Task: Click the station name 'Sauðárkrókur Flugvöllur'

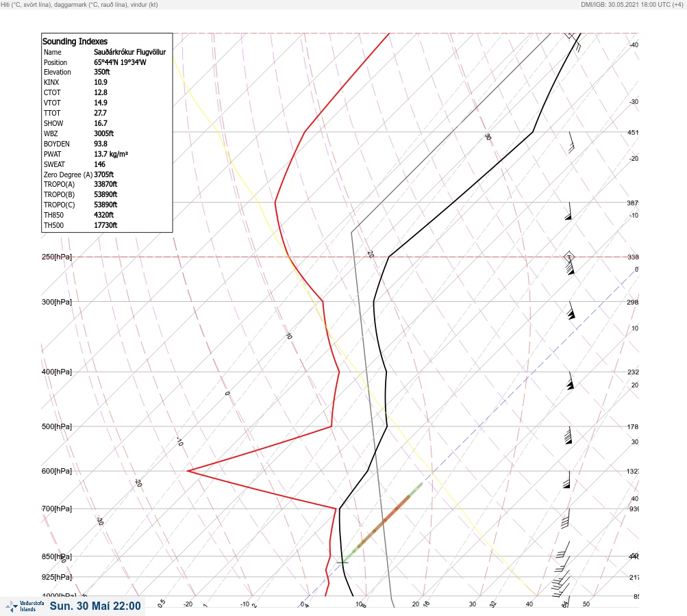Action: 129,52
